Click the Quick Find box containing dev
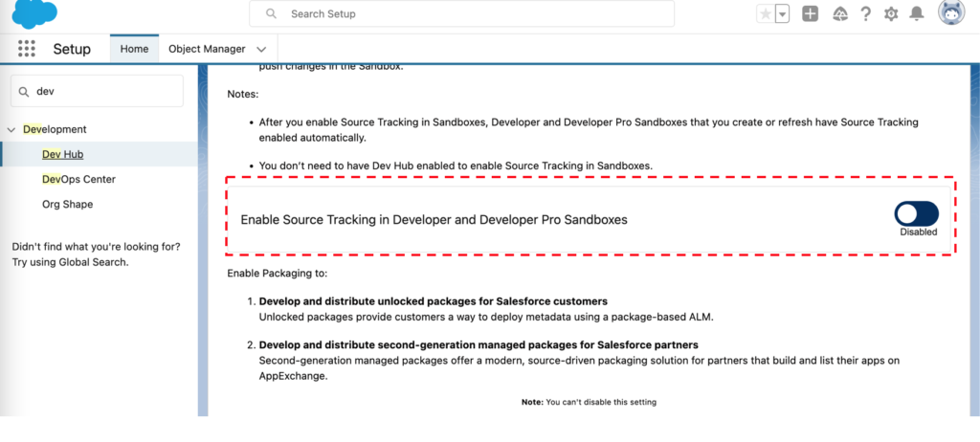980x442 pixels. pos(97,91)
